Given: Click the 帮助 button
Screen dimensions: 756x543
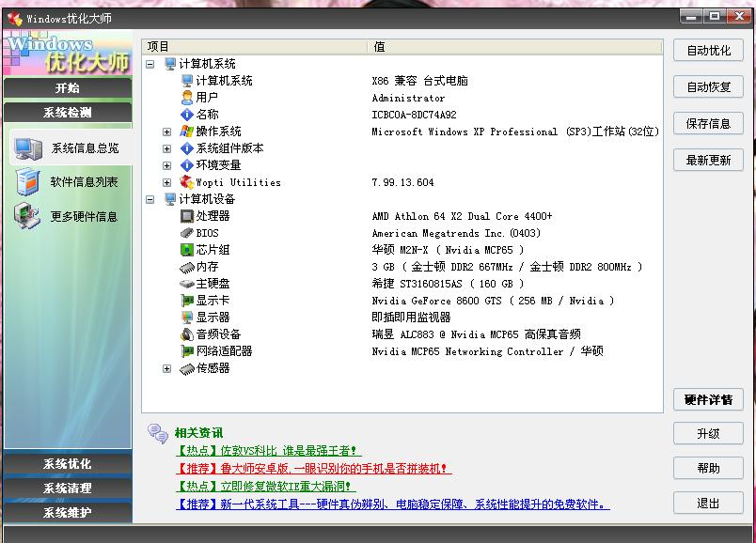Looking at the screenshot, I should (x=708, y=469).
